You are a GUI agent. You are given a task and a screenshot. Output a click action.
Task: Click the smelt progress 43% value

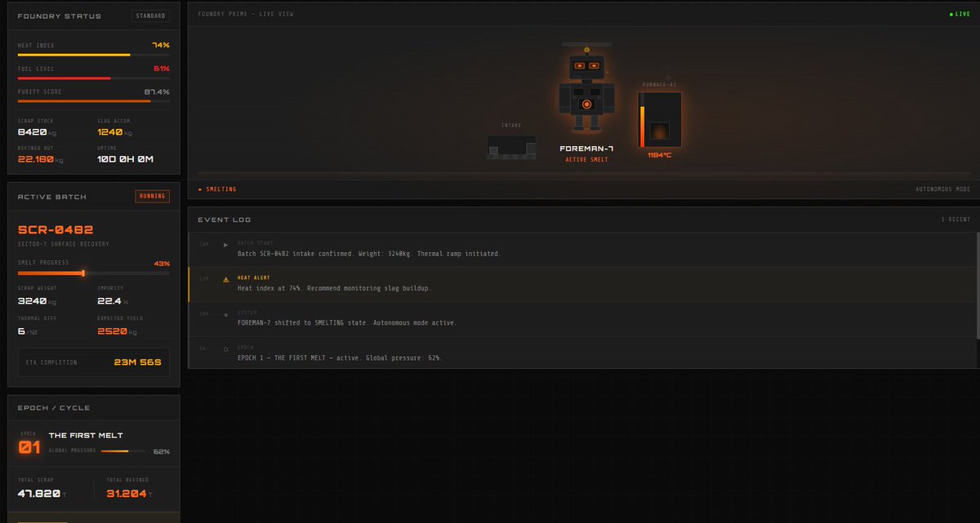click(x=162, y=264)
